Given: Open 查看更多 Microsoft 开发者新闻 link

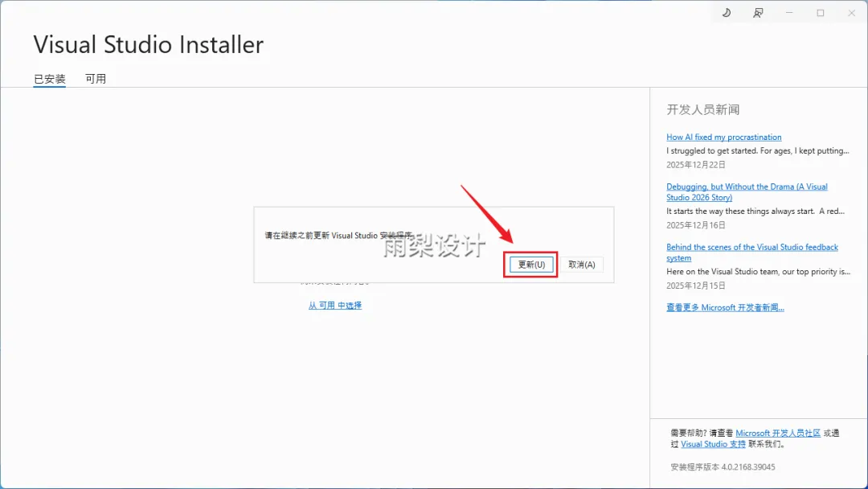Looking at the screenshot, I should pyautogui.click(x=725, y=307).
